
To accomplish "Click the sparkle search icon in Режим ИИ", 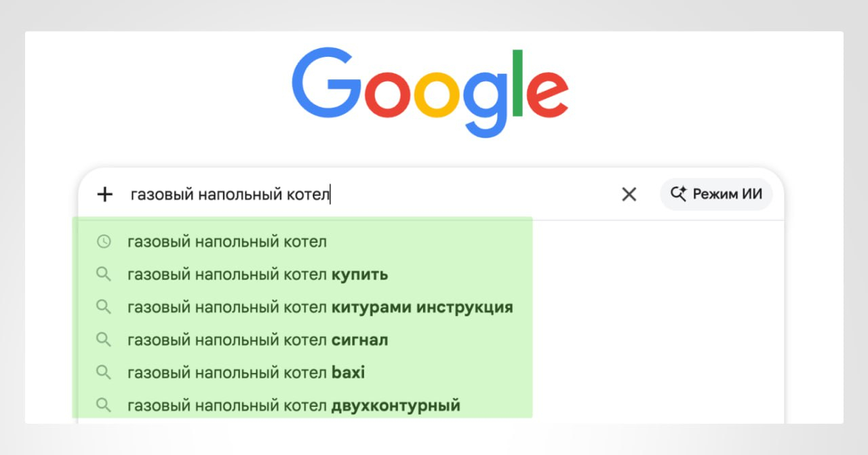I will coord(679,194).
